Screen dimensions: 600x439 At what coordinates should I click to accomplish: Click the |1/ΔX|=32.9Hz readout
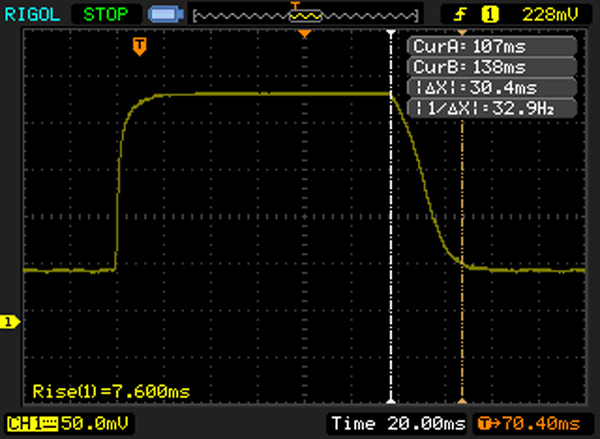click(492, 109)
